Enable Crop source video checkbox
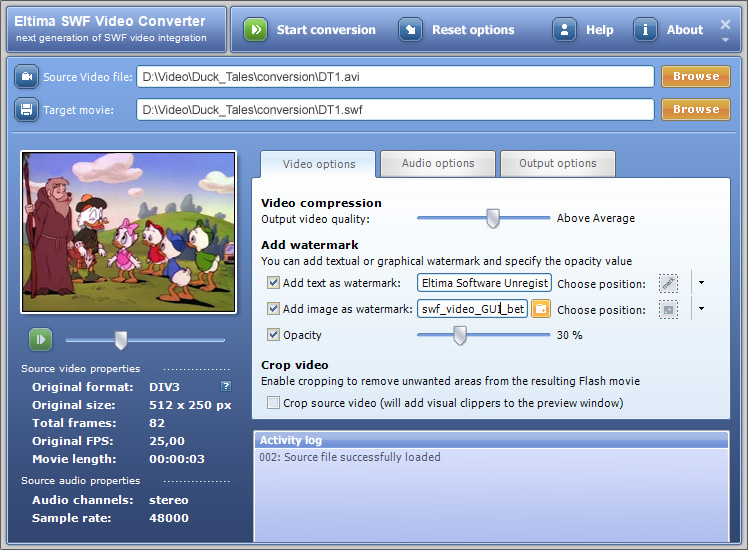This screenshot has height=550, width=748. pos(273,403)
